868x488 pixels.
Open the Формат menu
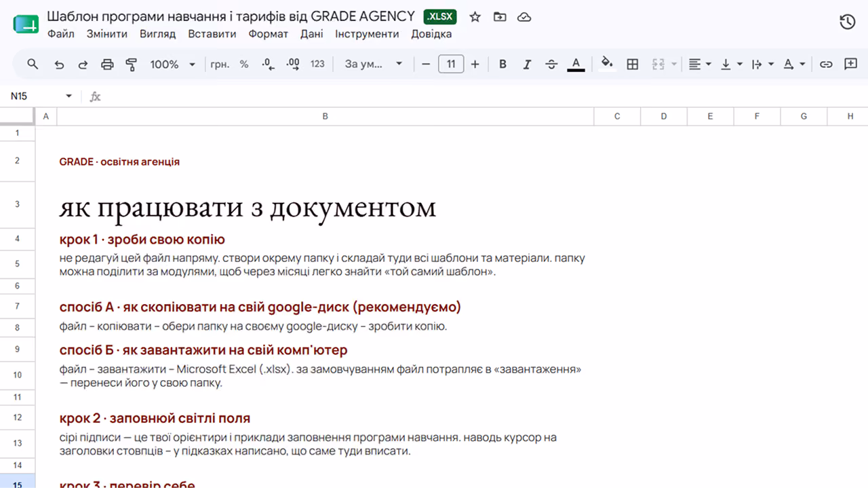(269, 34)
